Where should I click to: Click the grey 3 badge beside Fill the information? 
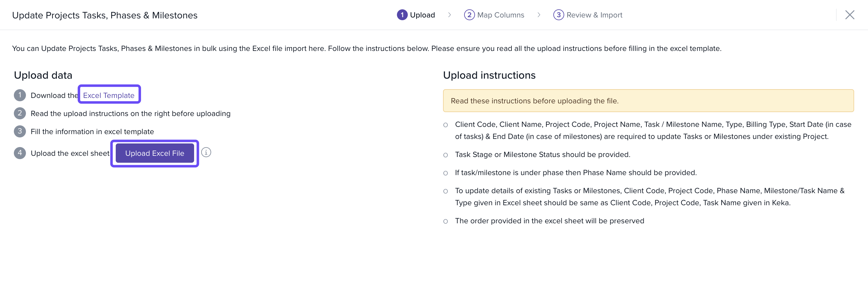point(20,131)
